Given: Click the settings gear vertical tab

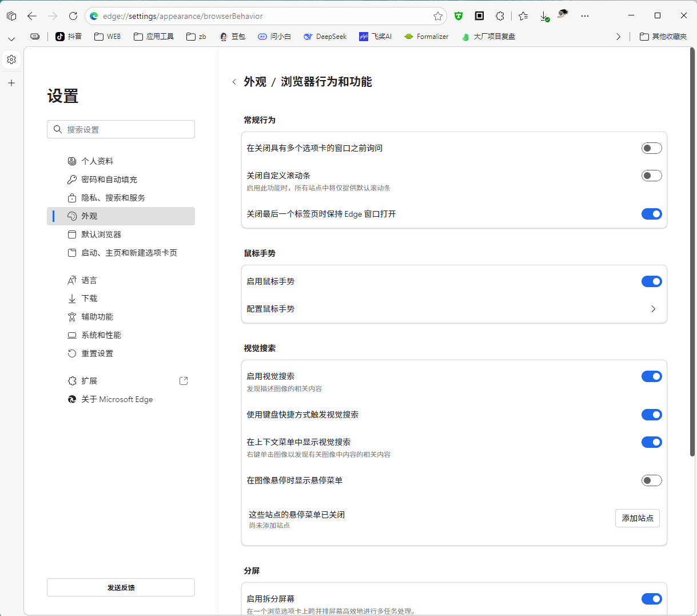Looking at the screenshot, I should coord(11,59).
